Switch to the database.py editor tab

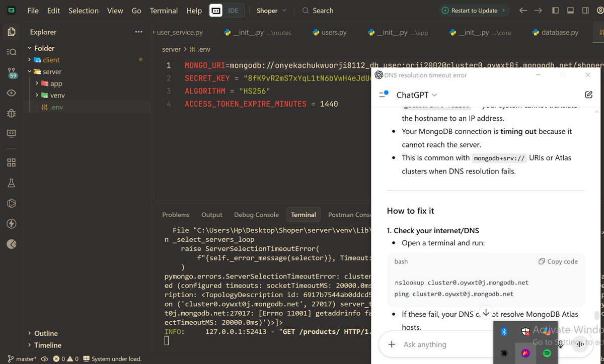coord(555,32)
